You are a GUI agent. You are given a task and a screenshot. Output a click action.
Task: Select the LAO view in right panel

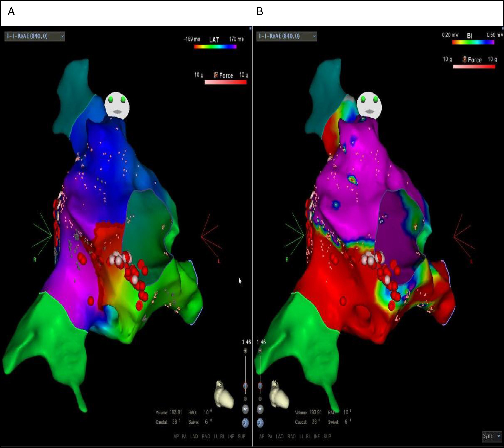click(280, 437)
